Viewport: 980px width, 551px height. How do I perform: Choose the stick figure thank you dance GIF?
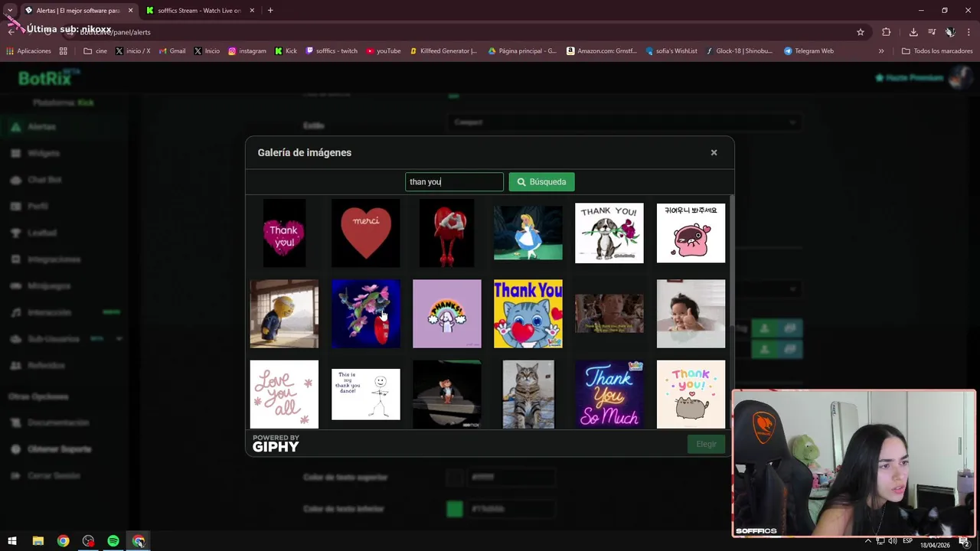tap(365, 394)
